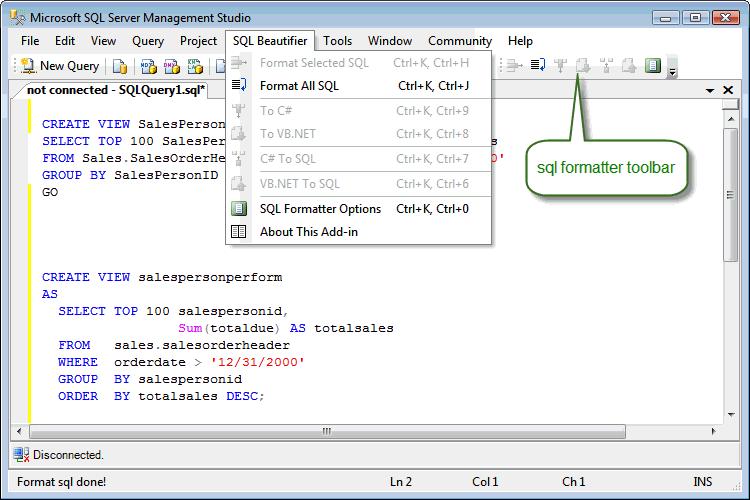Start a new Analysis Services DMX query
The height and width of the screenshot is (500, 750).
[x=172, y=66]
